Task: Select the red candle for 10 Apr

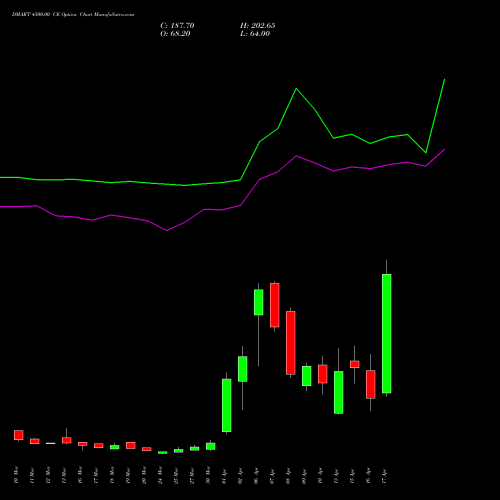Action: (x=323, y=374)
